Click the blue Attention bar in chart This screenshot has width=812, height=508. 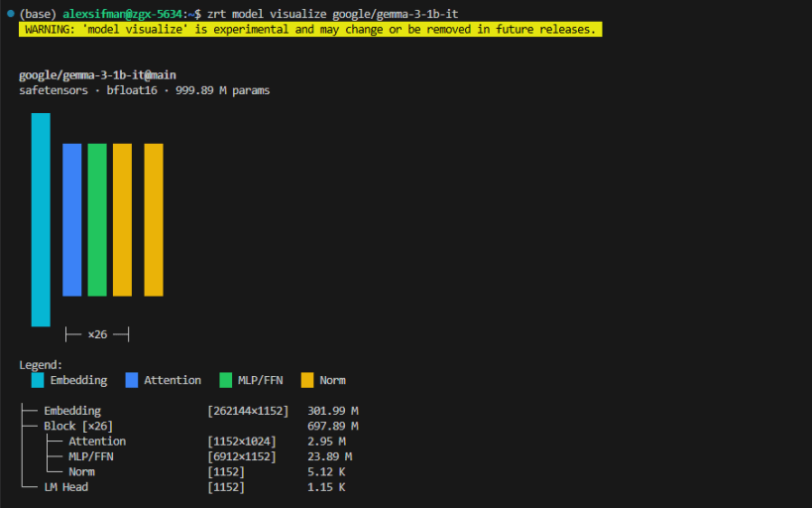(x=72, y=220)
